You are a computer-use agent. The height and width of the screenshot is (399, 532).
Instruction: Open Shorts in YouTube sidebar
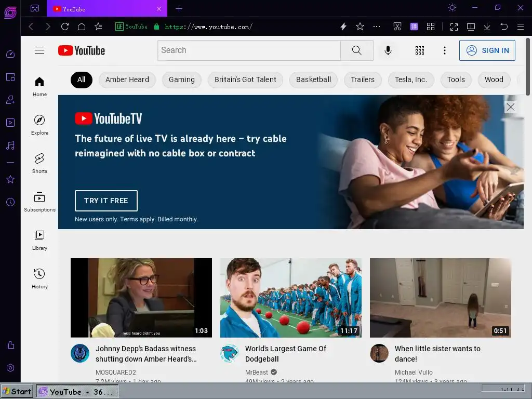(39, 164)
